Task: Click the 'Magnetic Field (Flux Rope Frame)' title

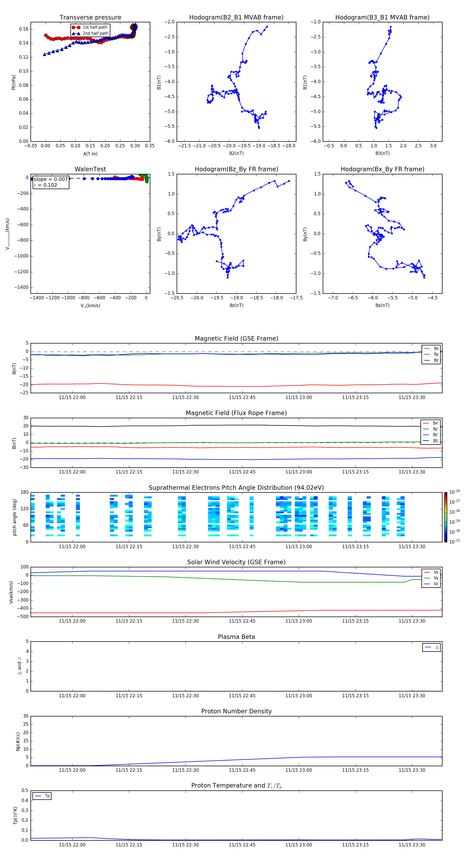Action: pos(236,413)
